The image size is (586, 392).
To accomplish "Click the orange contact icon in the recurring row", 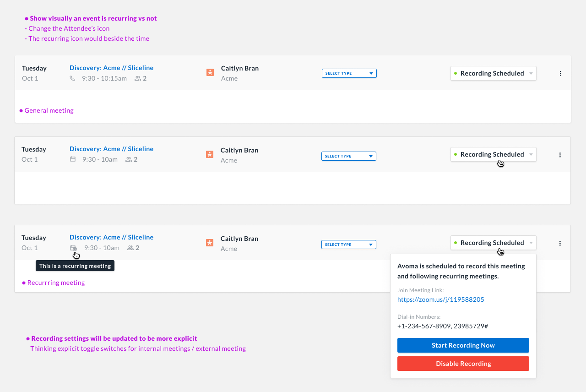I will (x=210, y=243).
